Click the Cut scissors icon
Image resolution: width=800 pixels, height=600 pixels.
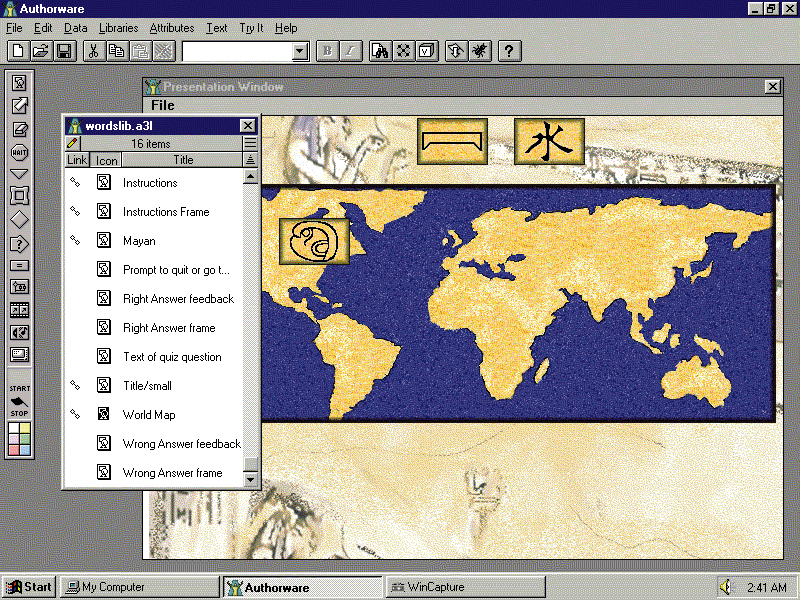(x=93, y=51)
